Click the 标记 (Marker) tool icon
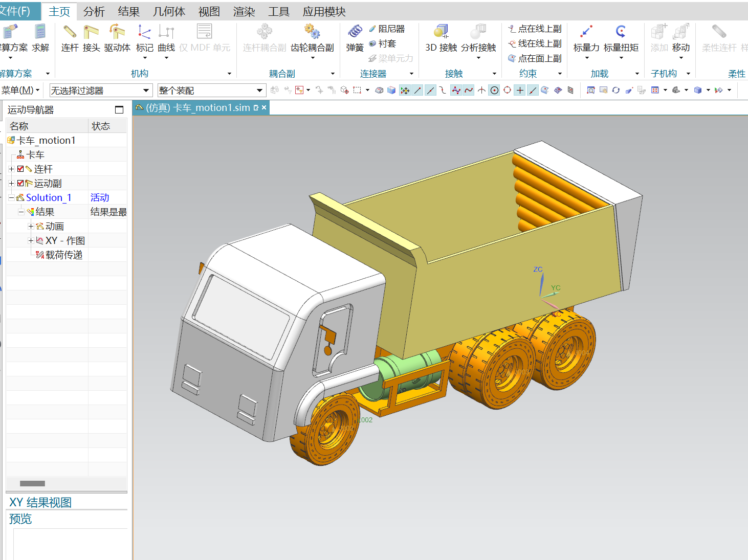 (145, 32)
